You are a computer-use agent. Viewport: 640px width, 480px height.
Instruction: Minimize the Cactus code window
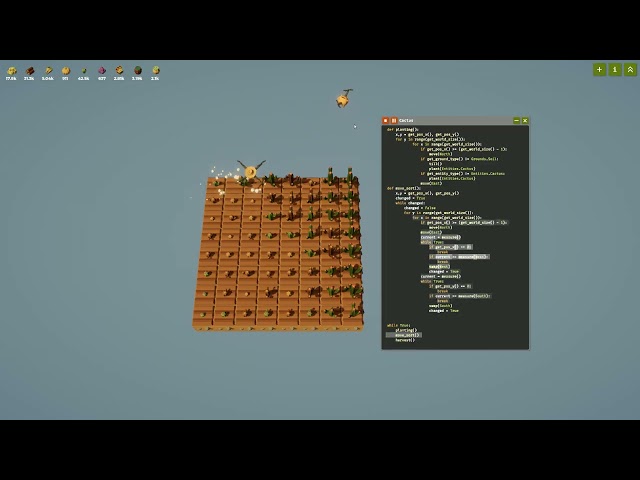516,120
